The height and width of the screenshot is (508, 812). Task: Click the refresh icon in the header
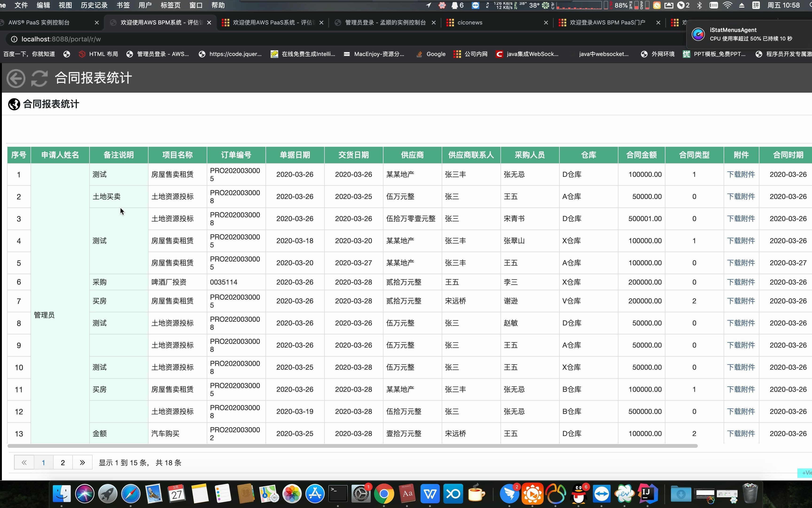[39, 78]
